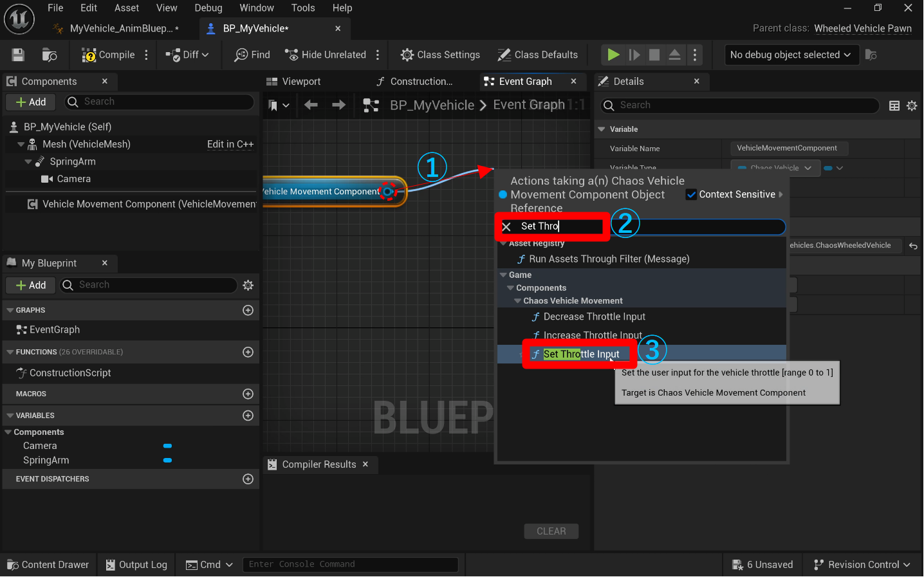Click the Stop simulation icon
The width and height of the screenshot is (924, 577).
click(654, 55)
